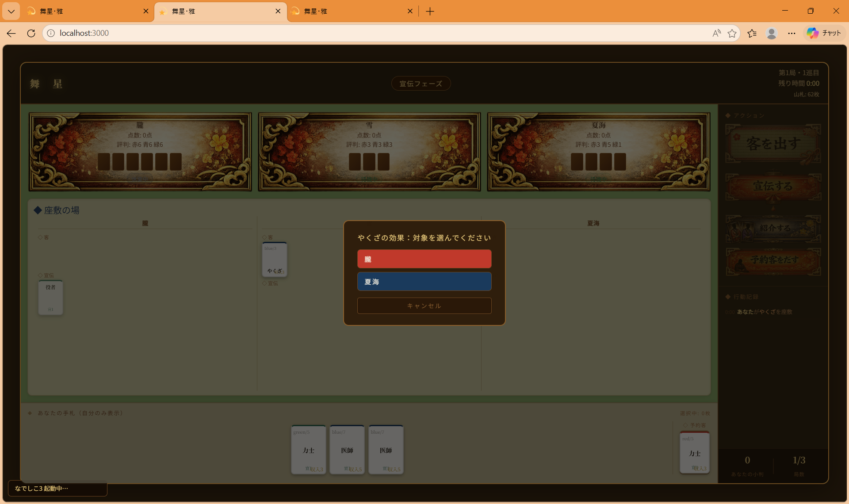
Task: Open the Copilot チャット button
Action: click(824, 33)
